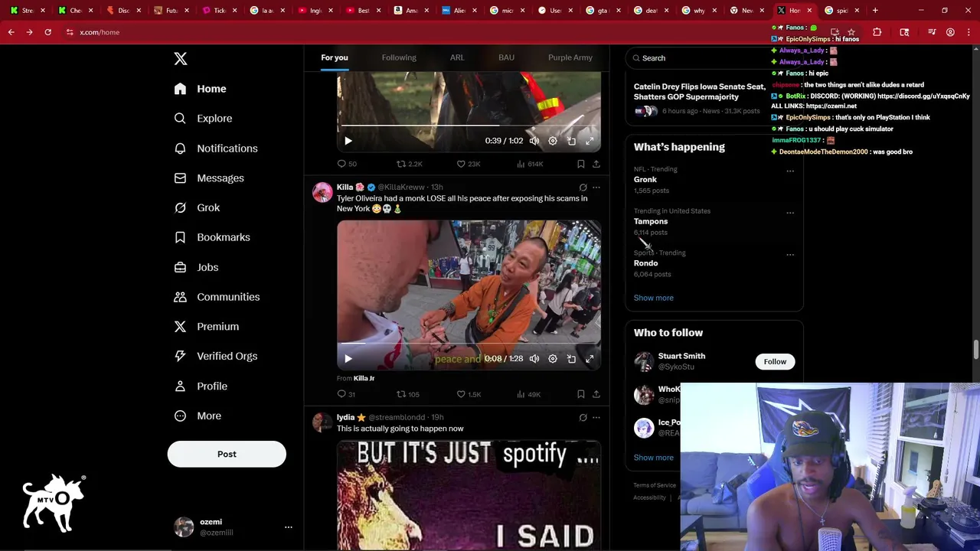Image resolution: width=980 pixels, height=551 pixels.
Task: Reload the page in browser
Action: pos(47,32)
